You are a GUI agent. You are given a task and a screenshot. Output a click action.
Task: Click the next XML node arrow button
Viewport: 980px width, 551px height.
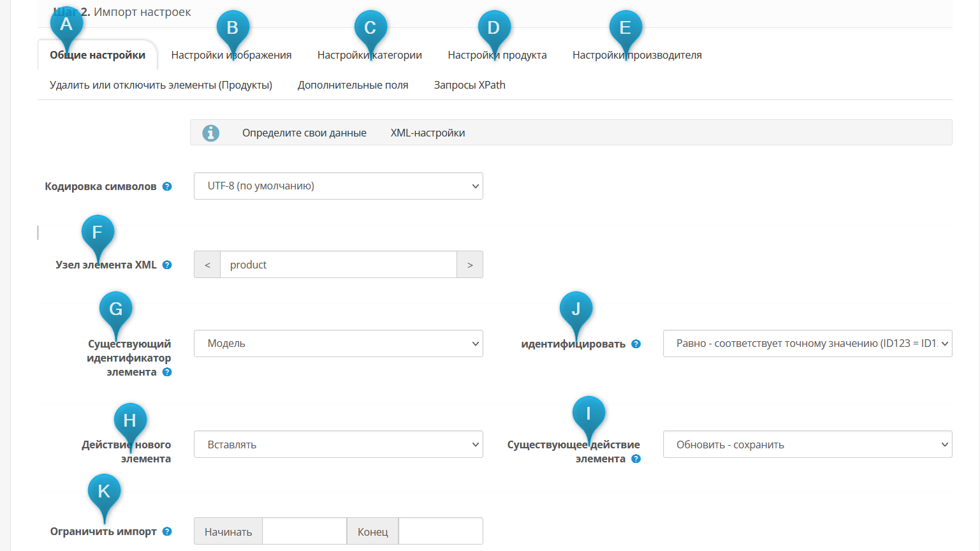pyautogui.click(x=470, y=265)
